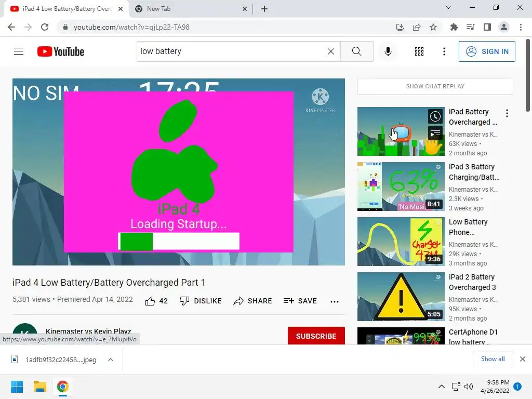Viewport: 532px width, 399px height.
Task: Open Windows Start menu
Action: [17, 387]
